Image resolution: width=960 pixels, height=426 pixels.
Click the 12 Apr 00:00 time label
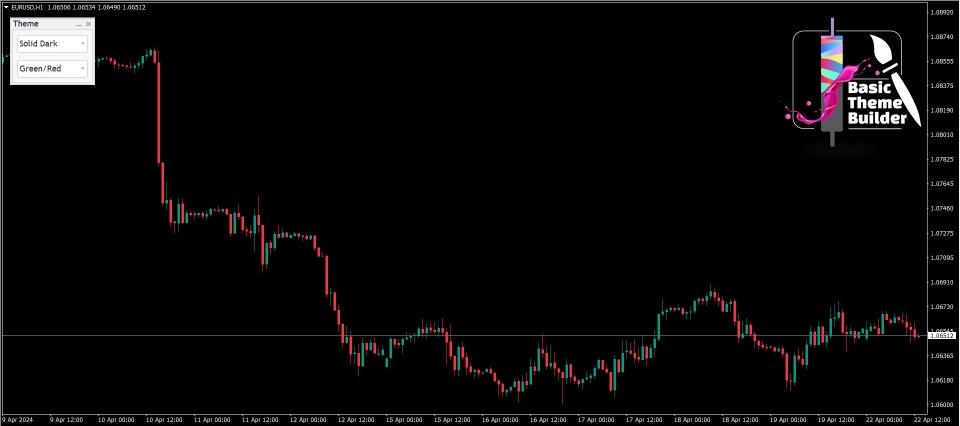point(308,420)
